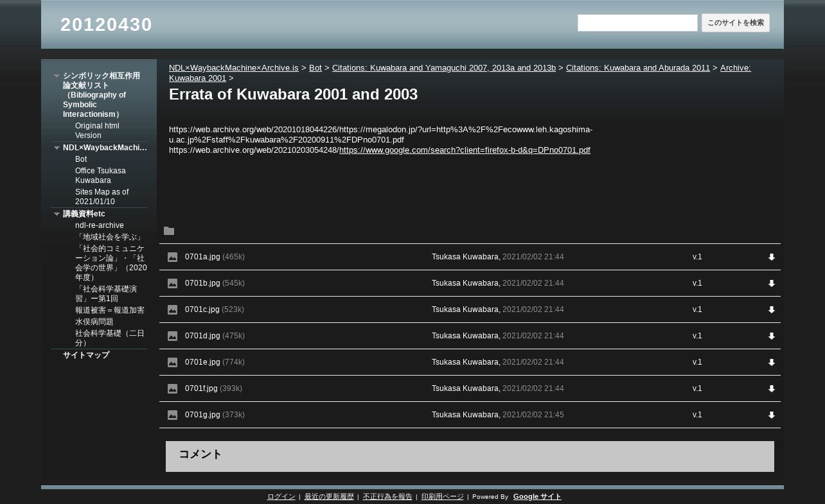
Task: Click the image icon beside 0701b.jpg
Action: [x=172, y=284]
